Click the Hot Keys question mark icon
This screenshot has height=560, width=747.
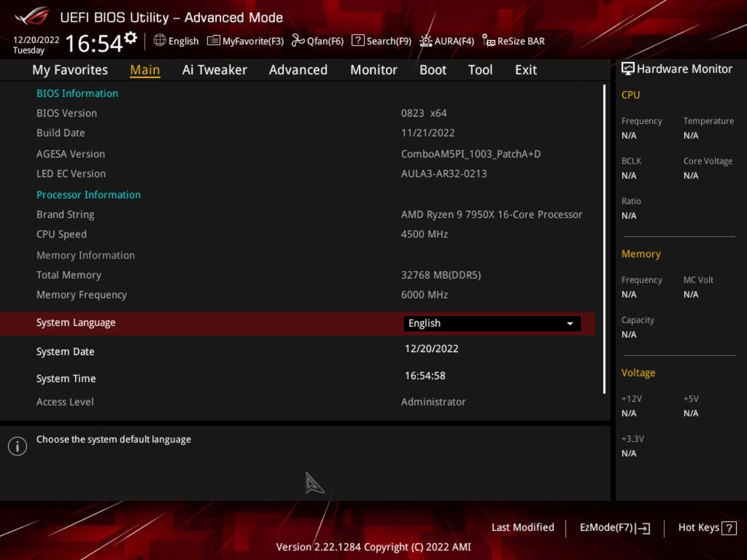coord(729,528)
